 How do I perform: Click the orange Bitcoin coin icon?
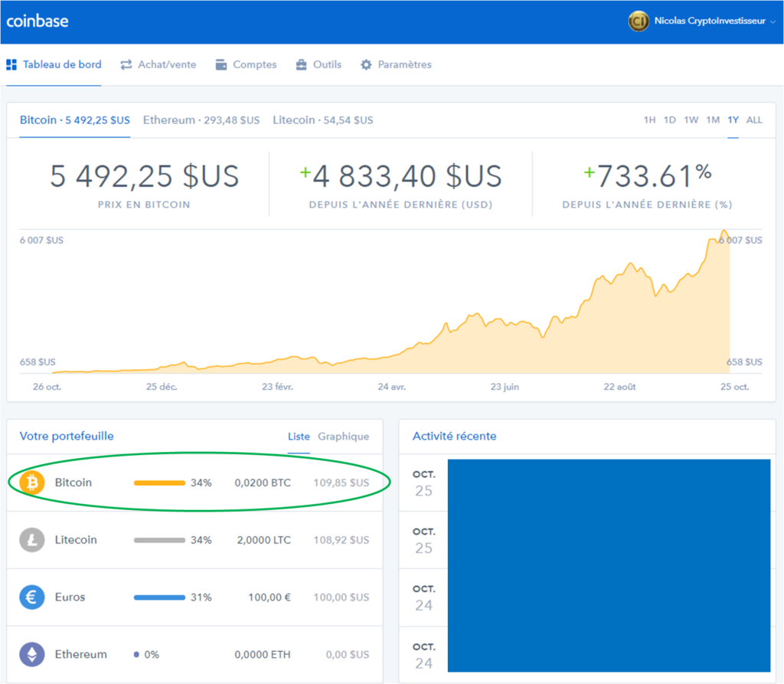pos(32,483)
